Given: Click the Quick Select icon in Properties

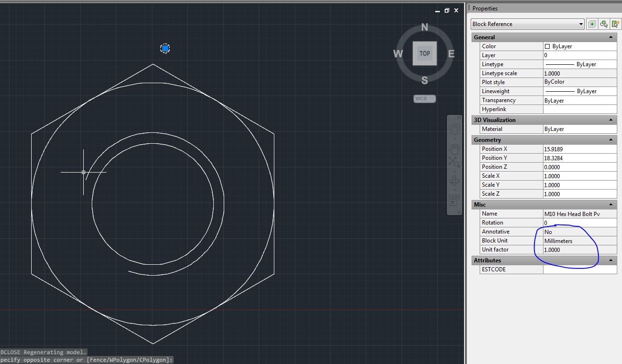Looking at the screenshot, I should (615, 24).
